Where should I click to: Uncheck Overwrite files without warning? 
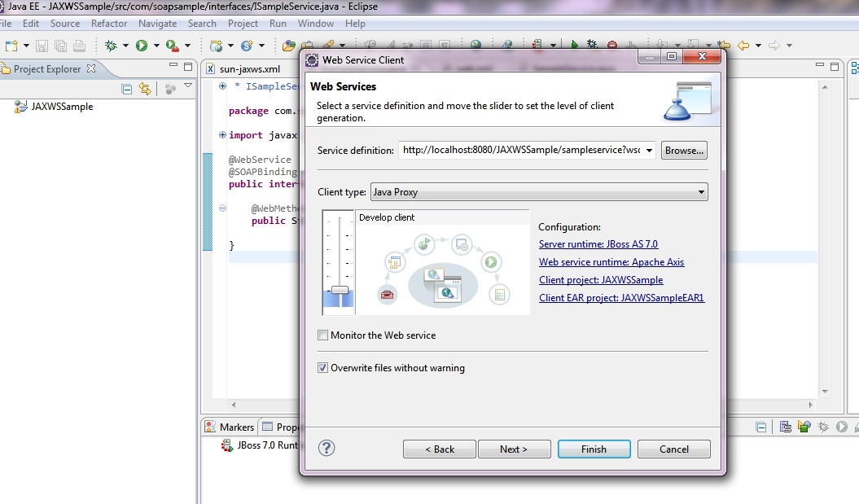[x=322, y=367]
